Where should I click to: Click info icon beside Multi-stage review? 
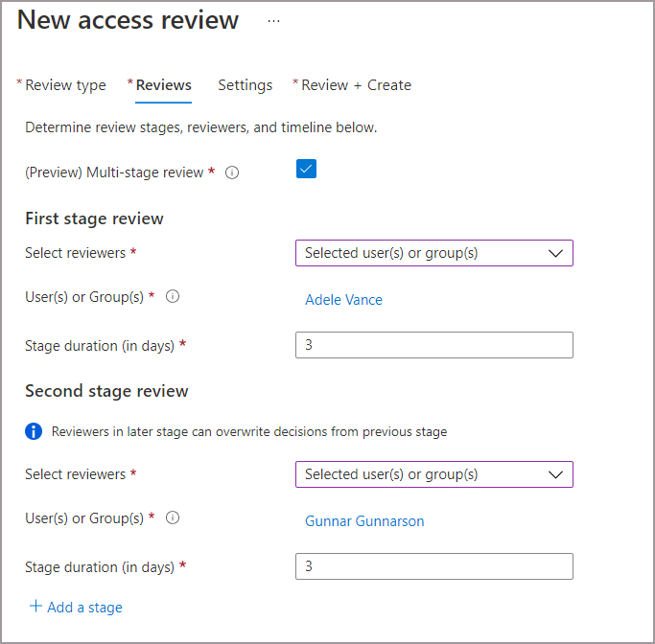(x=231, y=173)
